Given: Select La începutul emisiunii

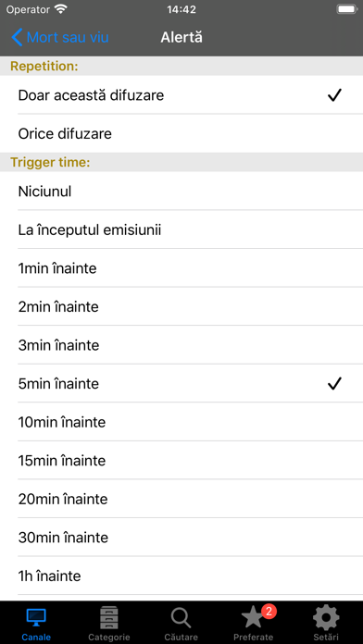Looking at the screenshot, I should click(181, 229).
